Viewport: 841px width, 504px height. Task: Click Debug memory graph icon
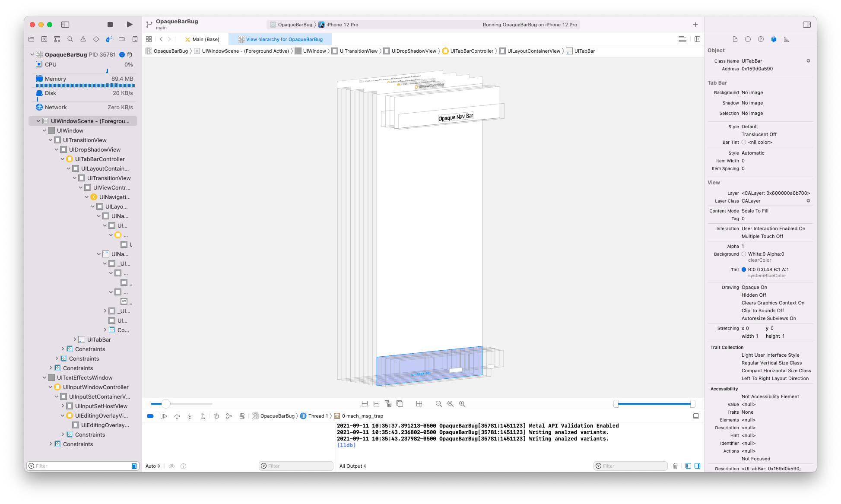point(229,416)
